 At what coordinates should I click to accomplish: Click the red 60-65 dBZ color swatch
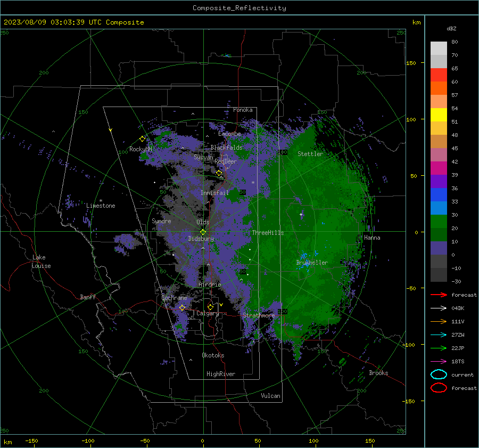[439, 75]
